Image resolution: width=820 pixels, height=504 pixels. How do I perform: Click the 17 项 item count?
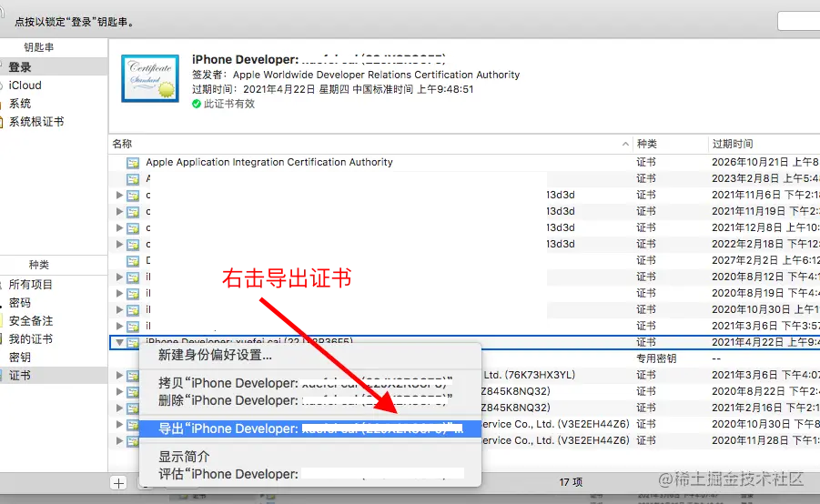tap(571, 482)
